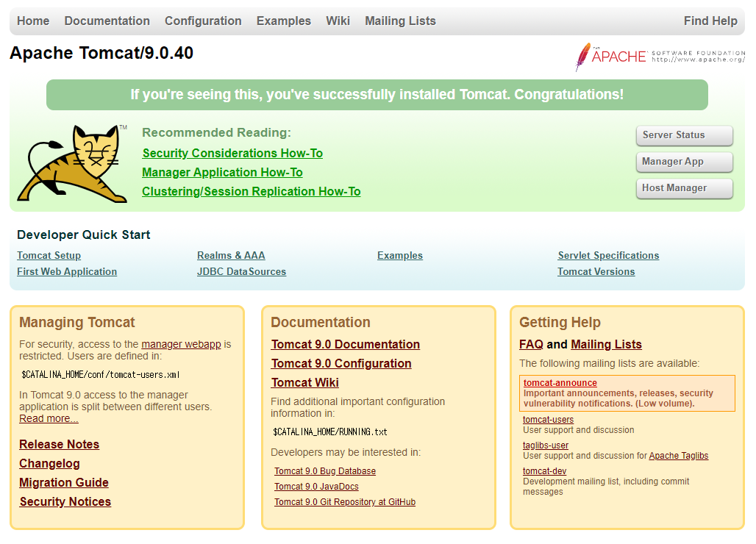Open the FAQ link in Getting Help
This screenshot has width=756, height=544.
[531, 345]
